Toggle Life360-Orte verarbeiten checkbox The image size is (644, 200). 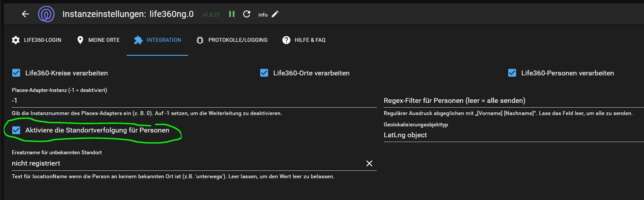[x=264, y=73]
